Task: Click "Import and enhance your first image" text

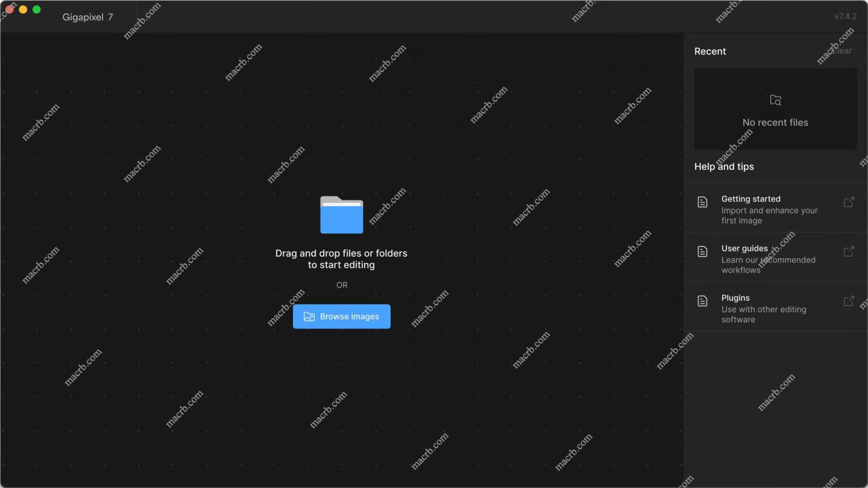Action: point(770,216)
